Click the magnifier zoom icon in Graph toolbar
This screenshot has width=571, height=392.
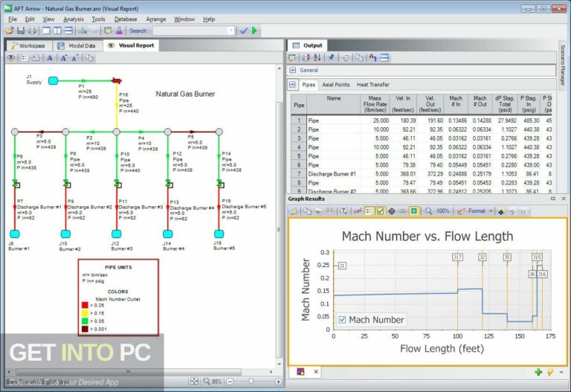428,211
